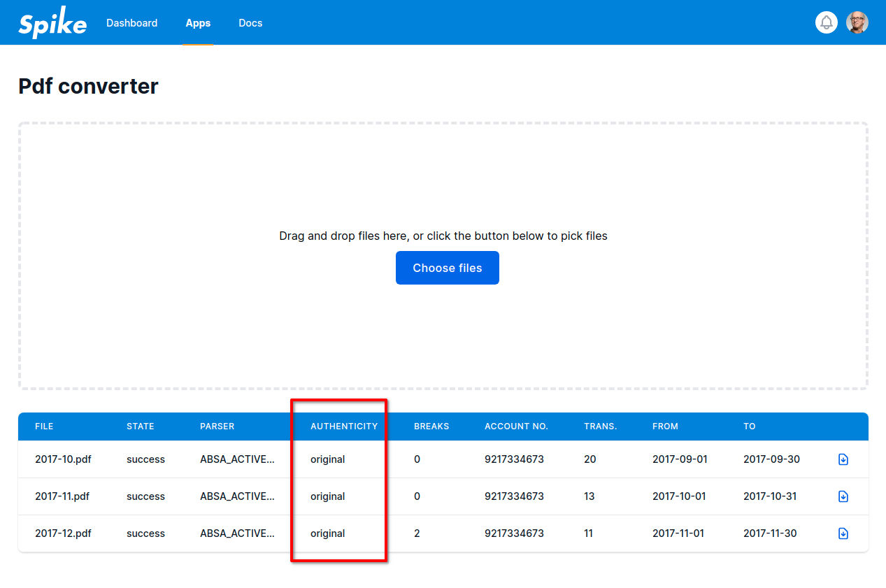
Task: Click the 2017-11.pdf row parser cell
Action: pos(237,496)
